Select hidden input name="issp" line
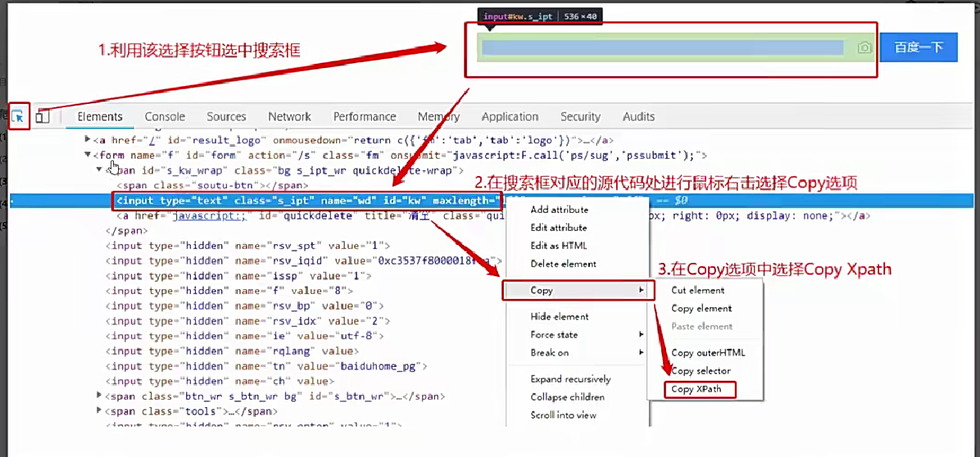This screenshot has width=980, height=457. (x=238, y=275)
